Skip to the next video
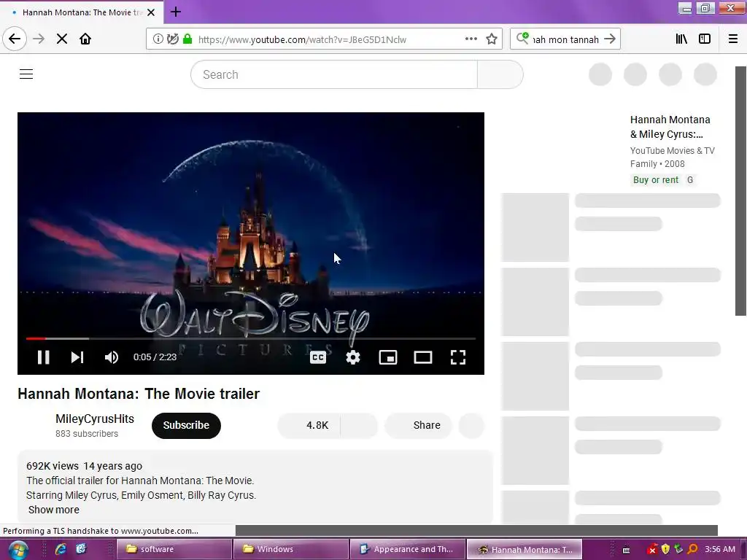 click(x=77, y=357)
